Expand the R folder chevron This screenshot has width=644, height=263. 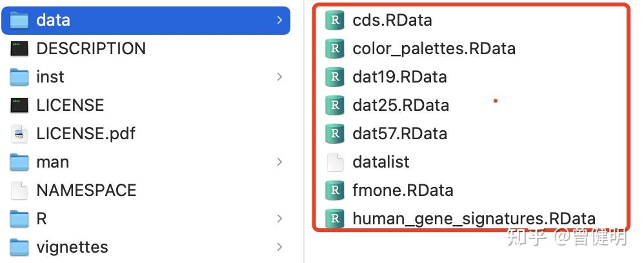coord(279,219)
